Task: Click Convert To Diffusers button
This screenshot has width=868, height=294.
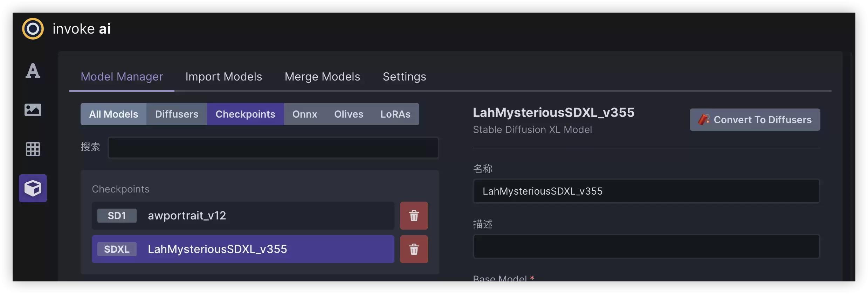Action: click(755, 120)
